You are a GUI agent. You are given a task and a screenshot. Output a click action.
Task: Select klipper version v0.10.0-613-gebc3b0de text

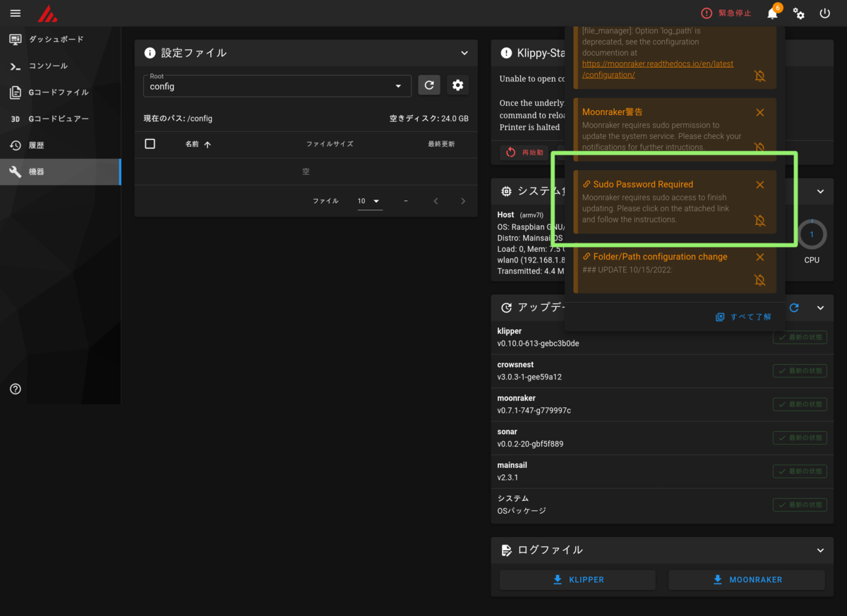point(538,344)
